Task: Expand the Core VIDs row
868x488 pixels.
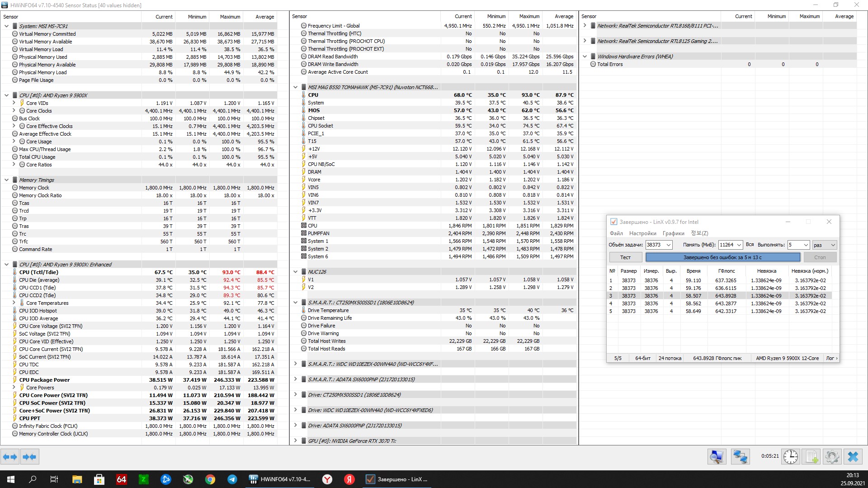Action: (14, 103)
